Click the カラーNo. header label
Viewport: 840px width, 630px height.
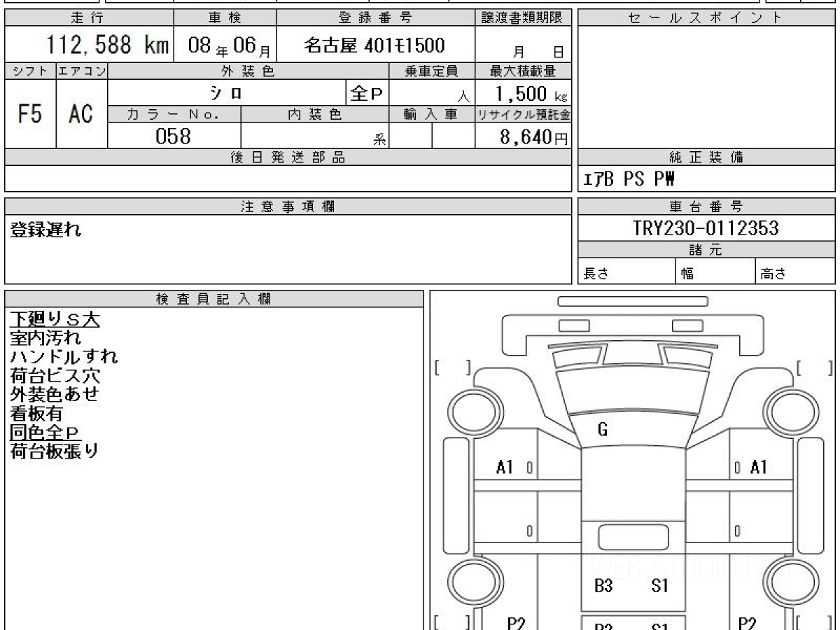174,115
